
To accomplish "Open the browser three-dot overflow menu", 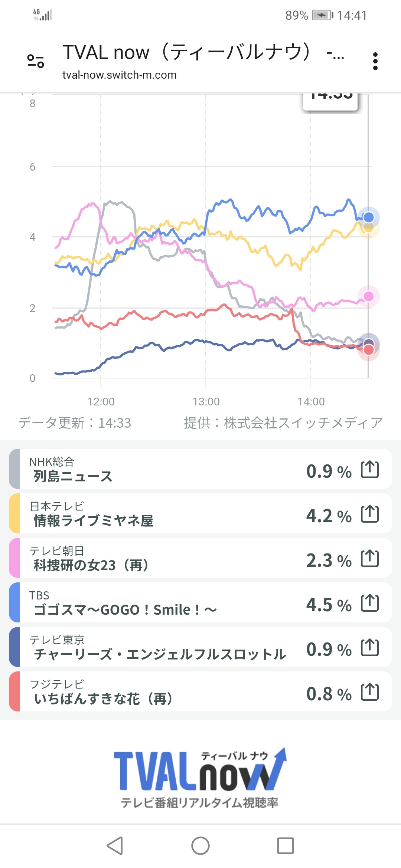I will click(x=375, y=61).
